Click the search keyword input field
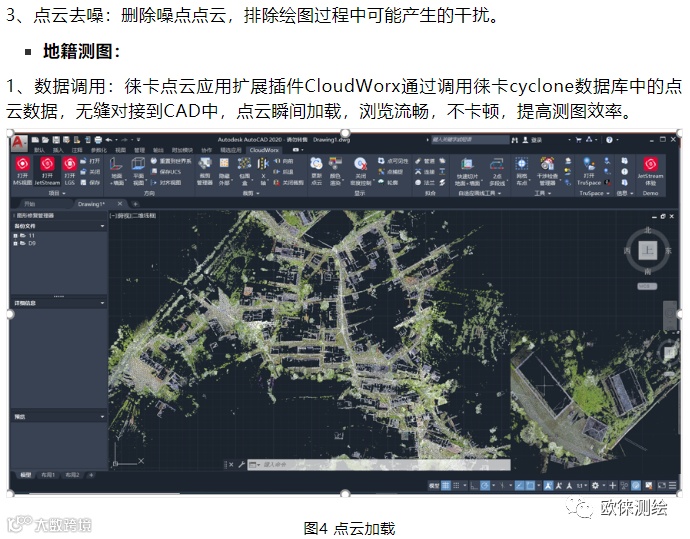690x539 pixels. (x=469, y=139)
